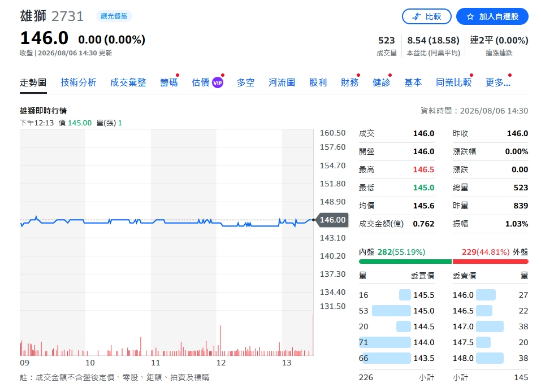Click the bid price 144.0

(x=423, y=342)
